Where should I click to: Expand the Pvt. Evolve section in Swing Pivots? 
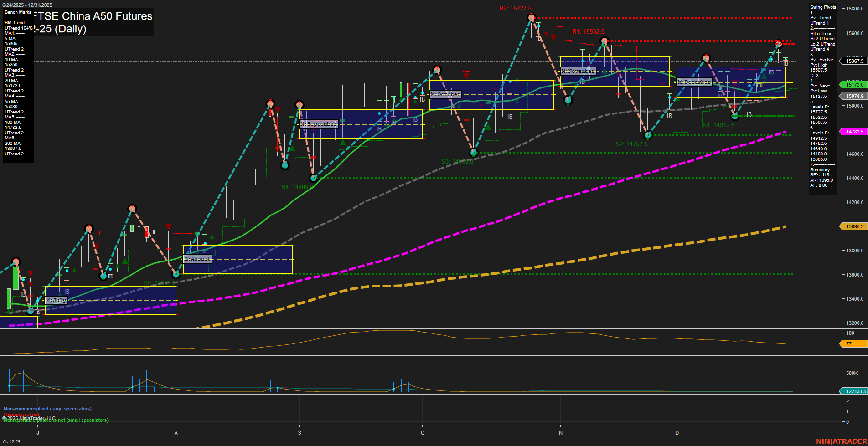pyautogui.click(x=822, y=60)
